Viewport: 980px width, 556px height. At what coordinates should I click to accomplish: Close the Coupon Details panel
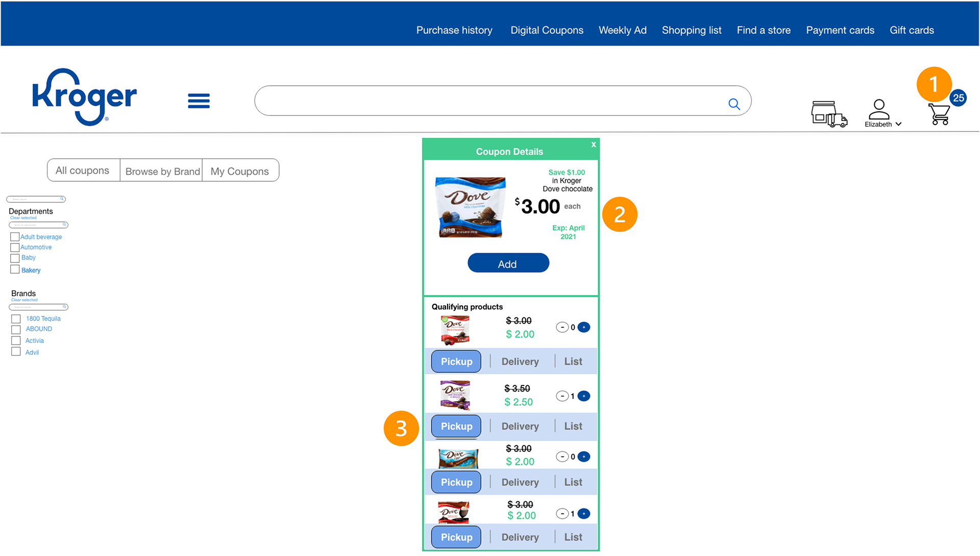tap(594, 144)
